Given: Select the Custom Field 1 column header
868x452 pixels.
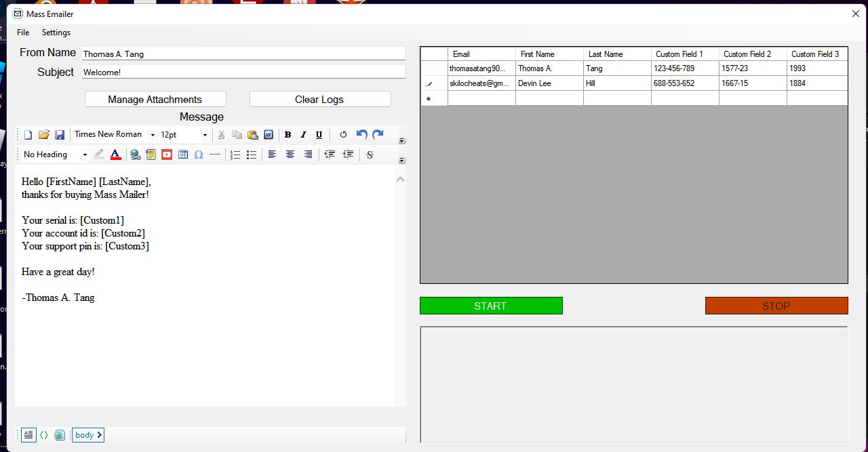Looking at the screenshot, I should [x=685, y=54].
